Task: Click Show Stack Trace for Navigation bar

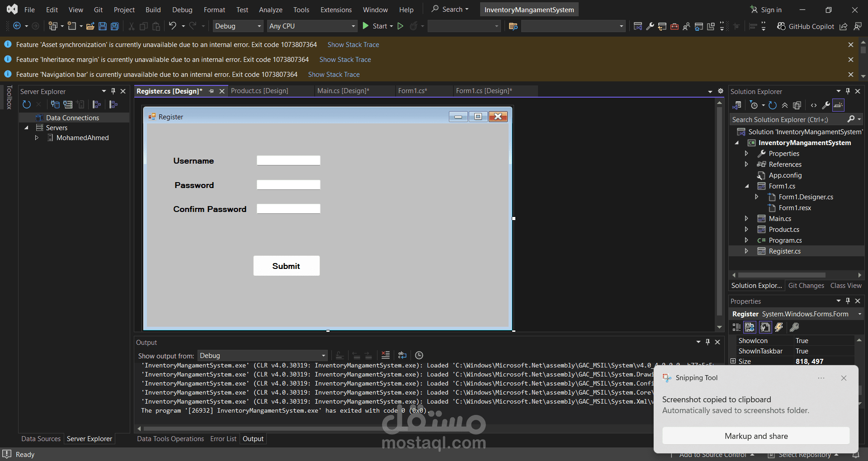Action: point(334,75)
